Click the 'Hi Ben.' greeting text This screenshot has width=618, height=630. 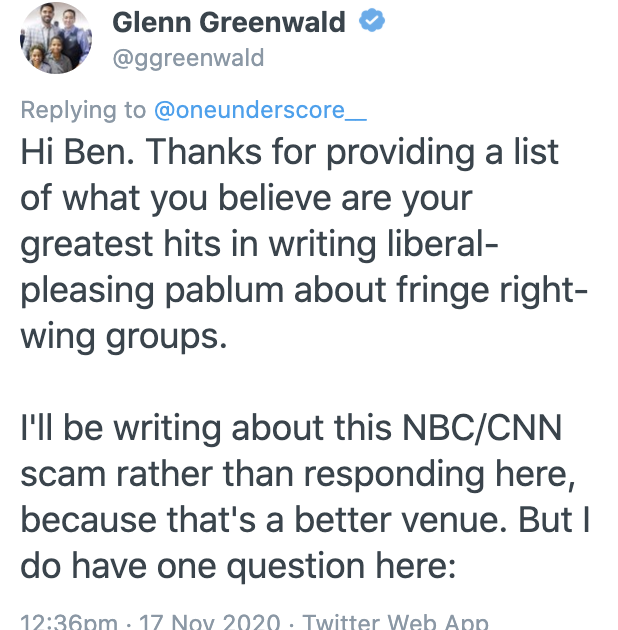(x=77, y=152)
